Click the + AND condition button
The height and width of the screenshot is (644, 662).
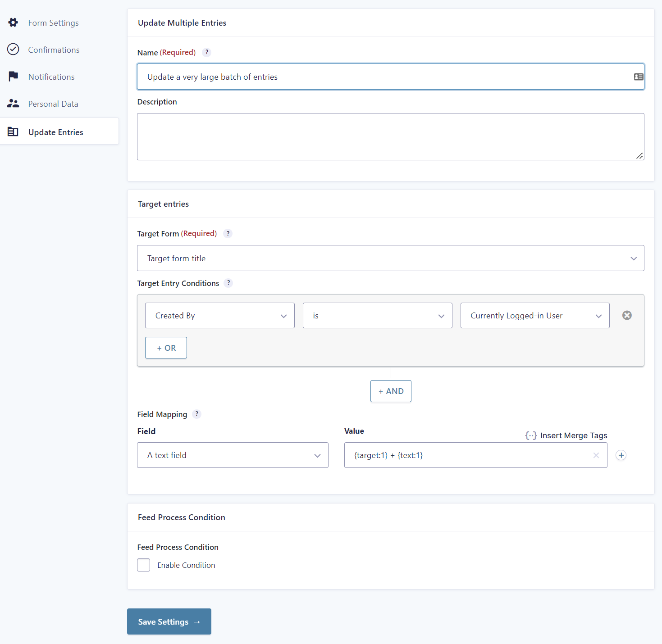coord(390,391)
